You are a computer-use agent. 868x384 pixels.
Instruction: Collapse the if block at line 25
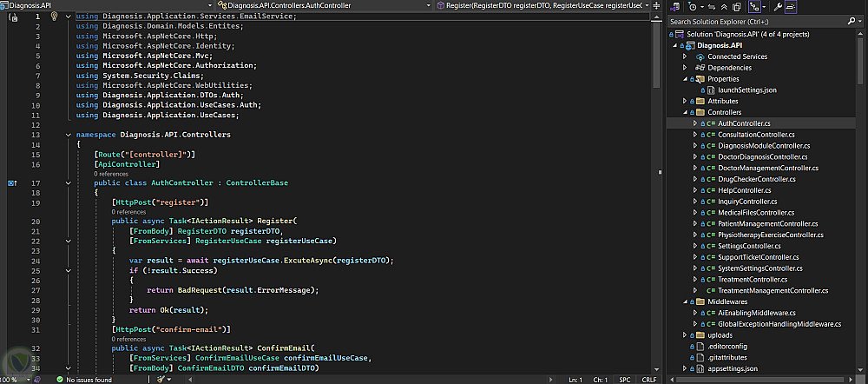tap(68, 271)
